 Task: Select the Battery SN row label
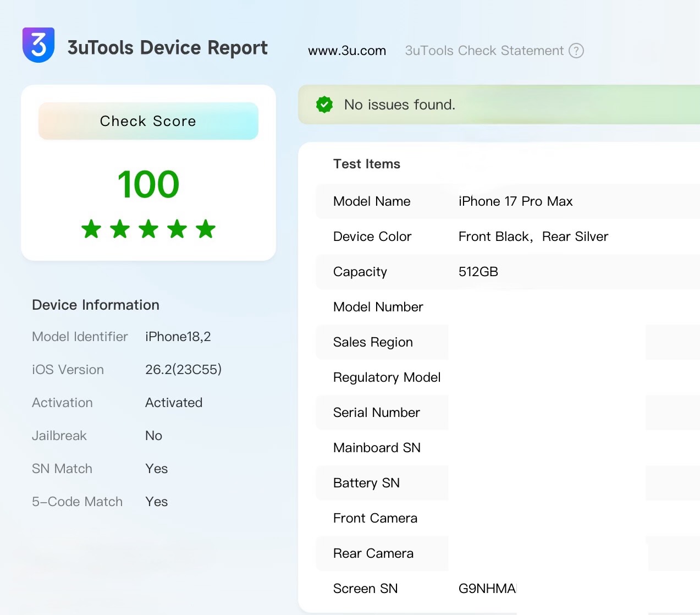366,483
